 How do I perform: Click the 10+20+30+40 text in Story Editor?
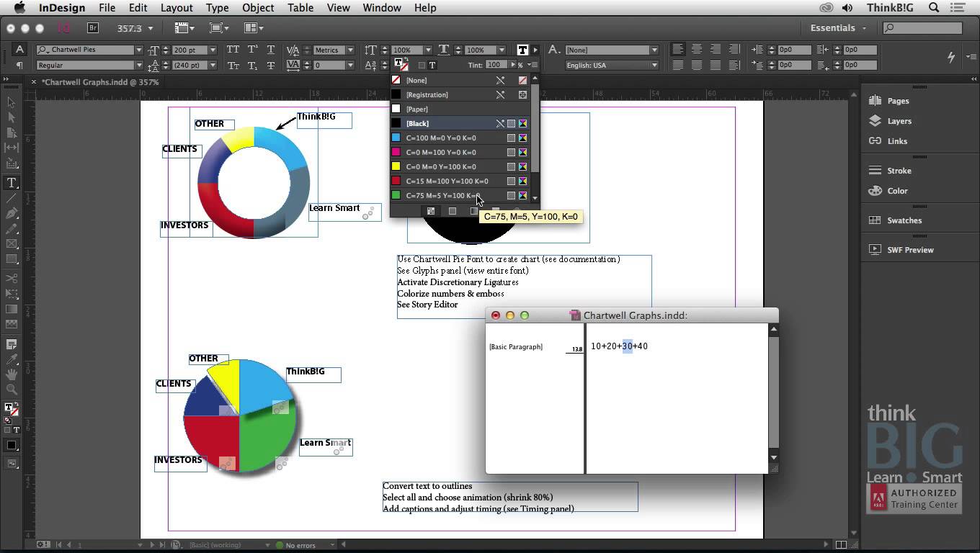tap(619, 346)
